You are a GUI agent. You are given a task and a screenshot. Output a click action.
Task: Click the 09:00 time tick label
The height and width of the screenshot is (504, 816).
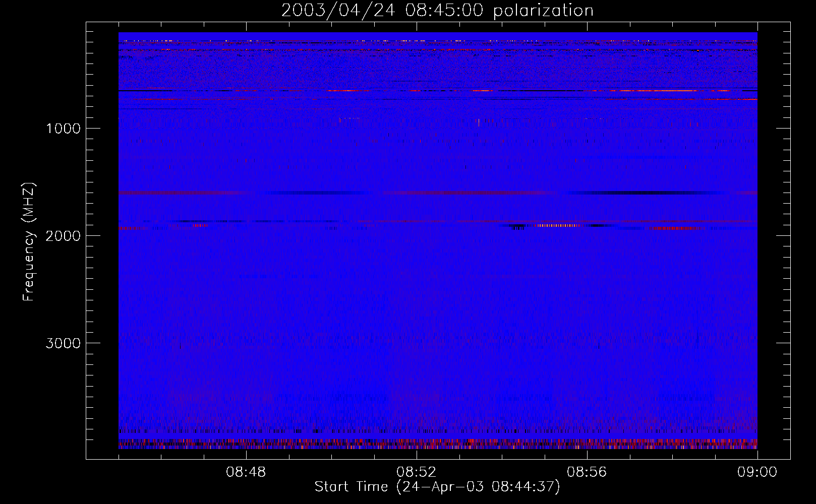coord(757,472)
